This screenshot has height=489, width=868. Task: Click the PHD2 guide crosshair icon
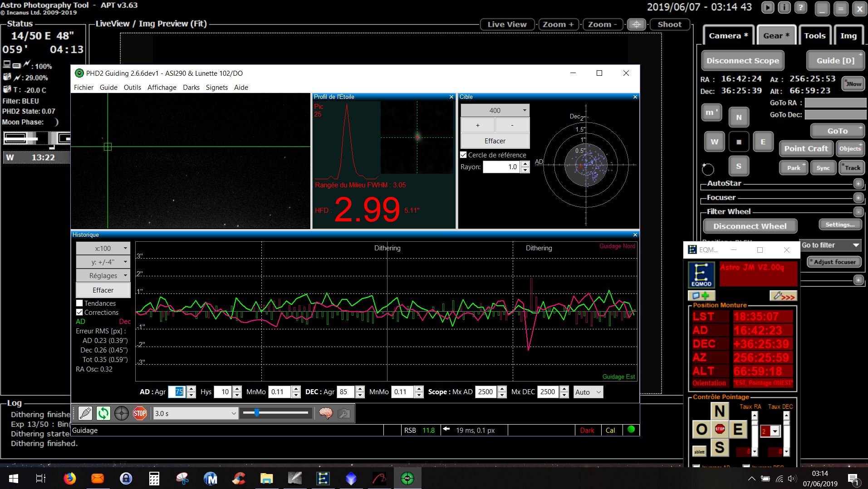tap(121, 413)
